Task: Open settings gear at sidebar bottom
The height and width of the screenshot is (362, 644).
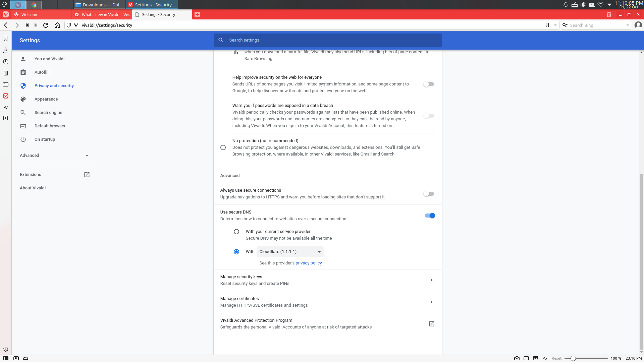Action: coord(6,349)
